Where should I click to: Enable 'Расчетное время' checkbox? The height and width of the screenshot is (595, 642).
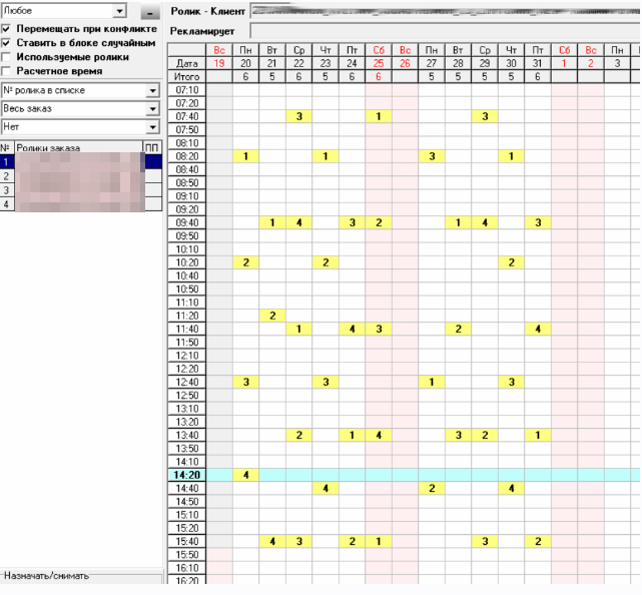pos(6,71)
